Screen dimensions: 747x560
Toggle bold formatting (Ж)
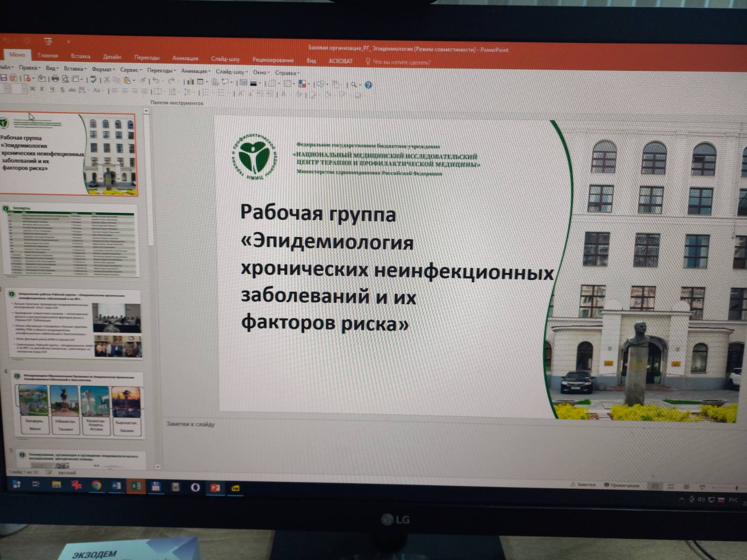[x=32, y=89]
